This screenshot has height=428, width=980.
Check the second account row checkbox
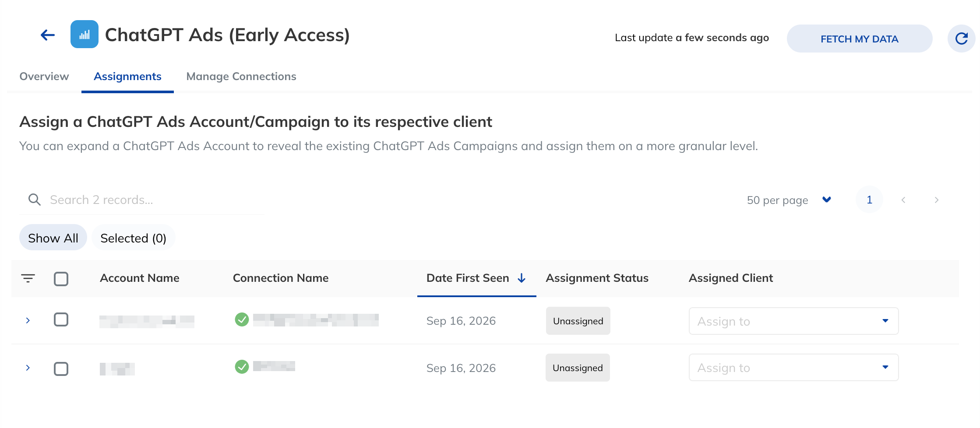tap(61, 369)
